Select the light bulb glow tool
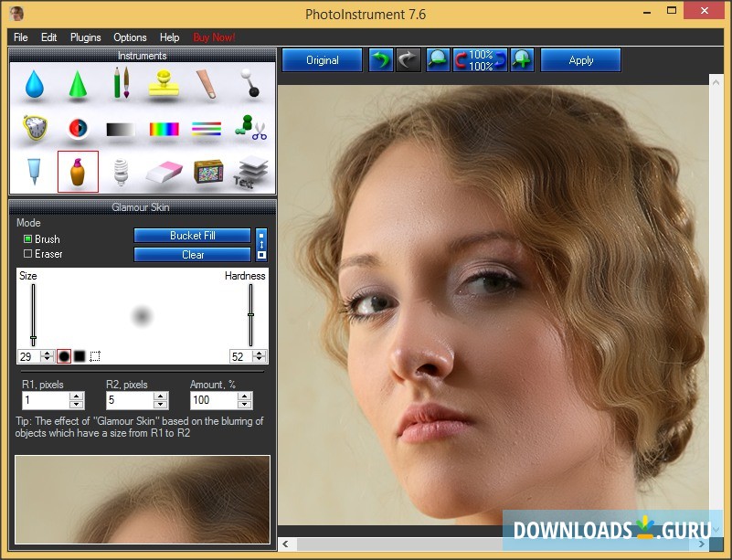This screenshot has width=732, height=560. (121, 172)
